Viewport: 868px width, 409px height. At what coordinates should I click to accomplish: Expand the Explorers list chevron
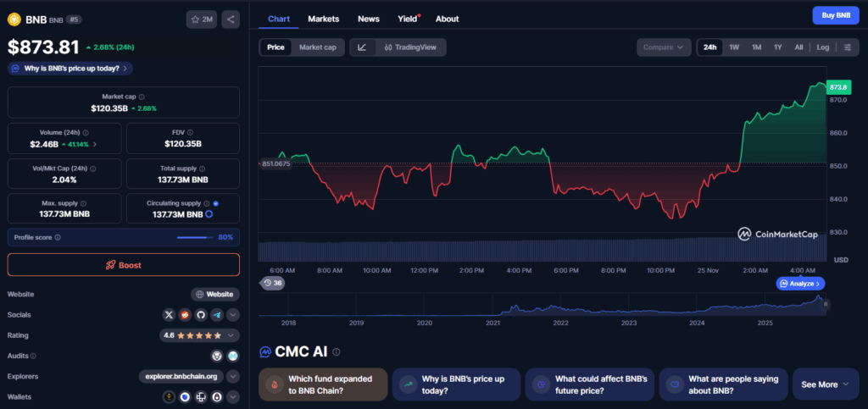coord(233,376)
